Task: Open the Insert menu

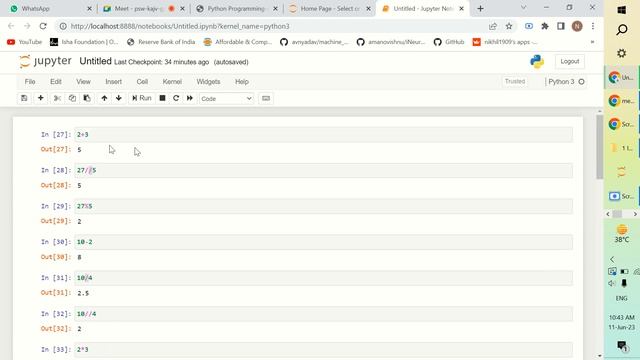Action: pyautogui.click(x=113, y=82)
